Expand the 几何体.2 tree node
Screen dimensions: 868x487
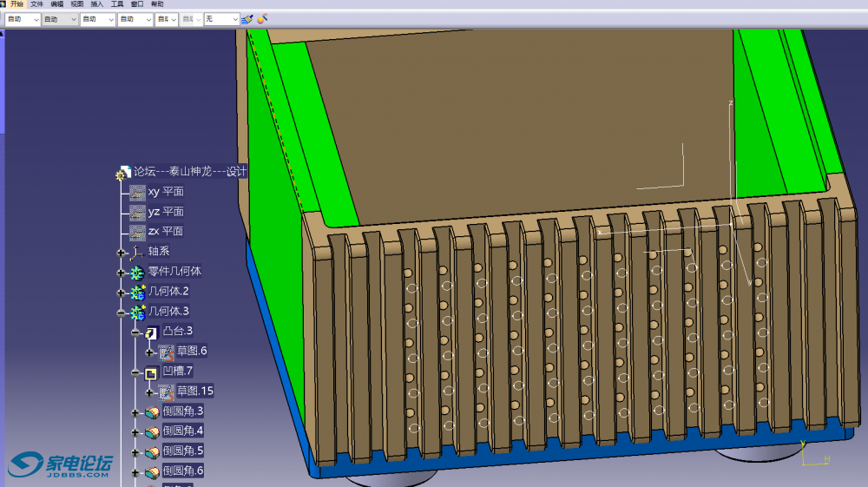[x=122, y=292]
